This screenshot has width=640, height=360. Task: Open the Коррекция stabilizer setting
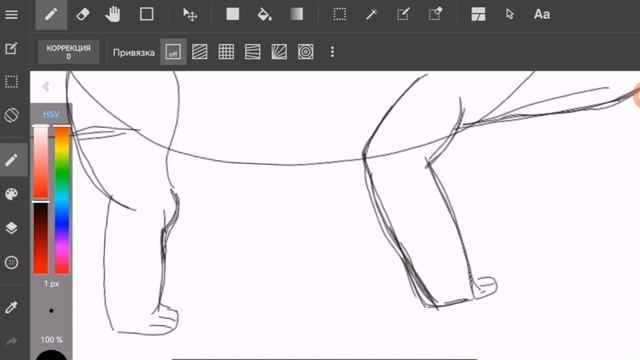(x=69, y=52)
